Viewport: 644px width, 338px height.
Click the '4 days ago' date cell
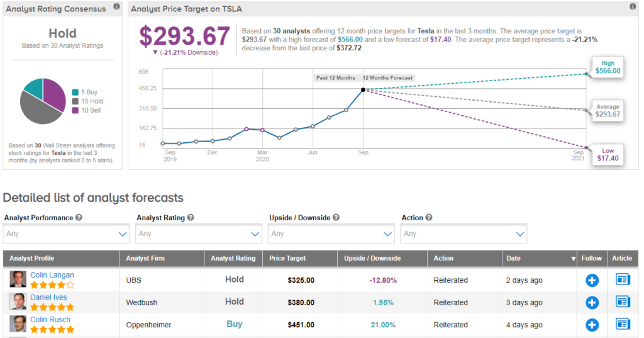[x=524, y=325]
